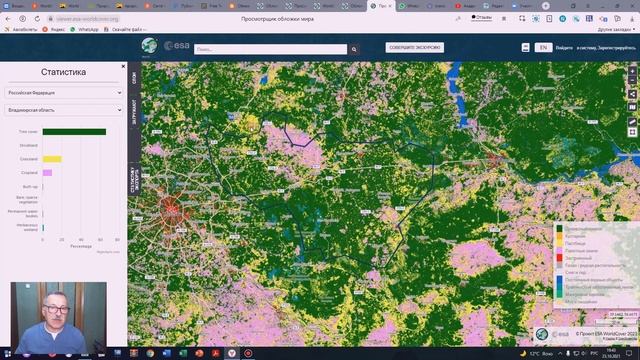The width and height of the screenshot is (640, 360).
Task: Open Excel from the taskbar
Action: [x=183, y=353]
